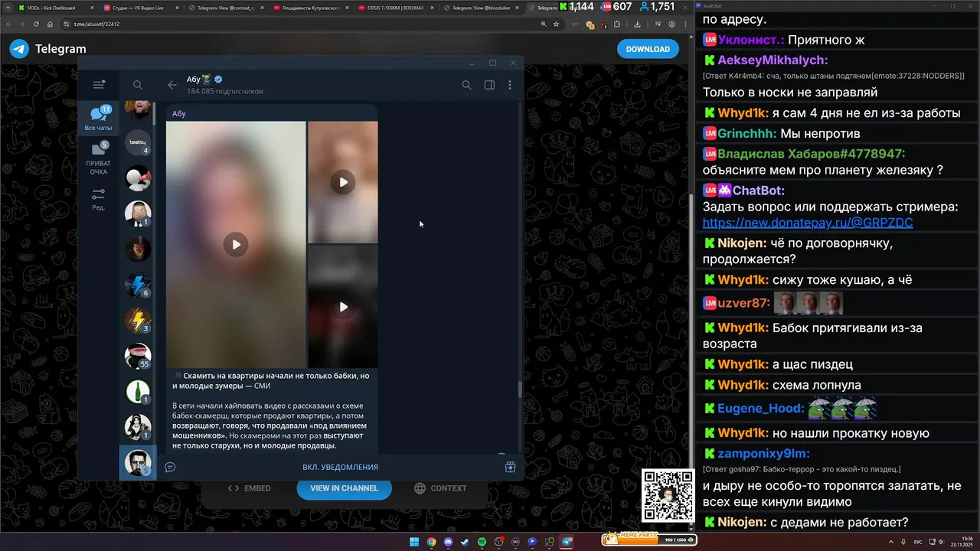
Task: Open chat with blue lightning avatar
Action: [x=138, y=285]
